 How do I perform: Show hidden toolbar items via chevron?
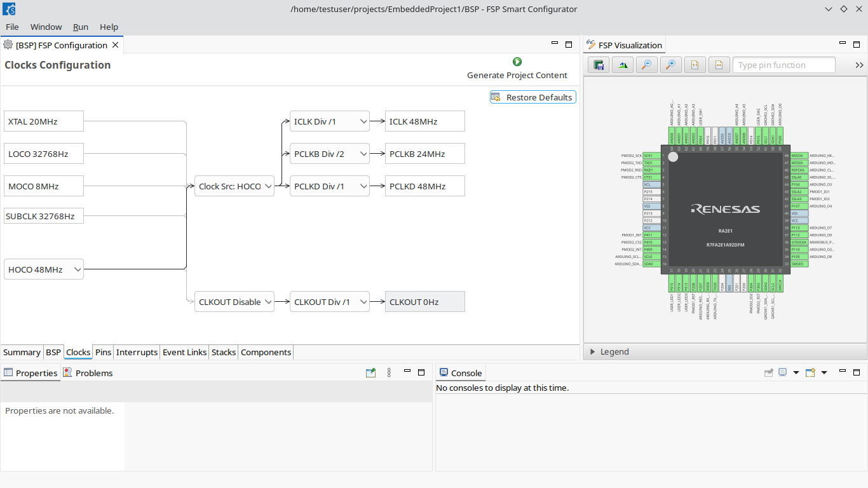(x=859, y=65)
